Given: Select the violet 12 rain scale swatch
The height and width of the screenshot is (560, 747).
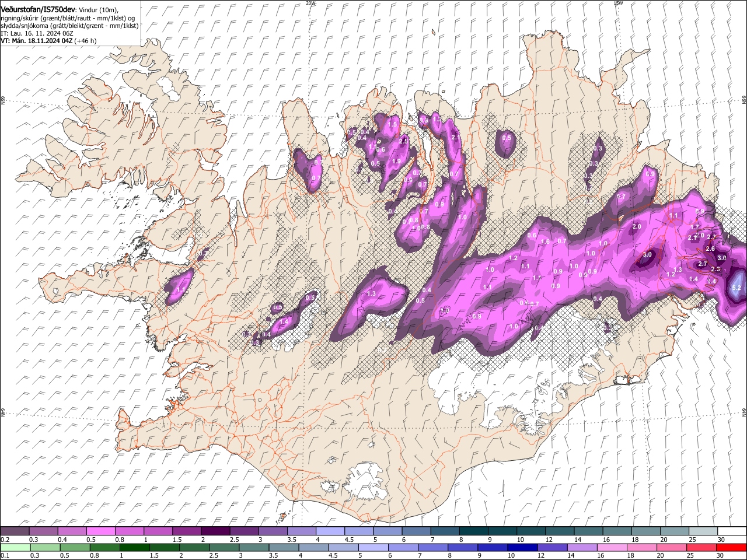Looking at the screenshot, I should coord(552,547).
